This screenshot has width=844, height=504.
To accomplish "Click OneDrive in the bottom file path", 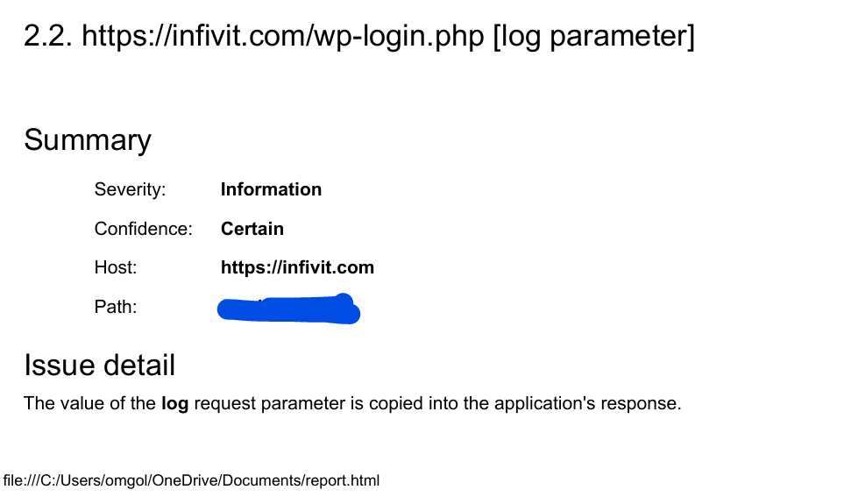I will 180,480.
